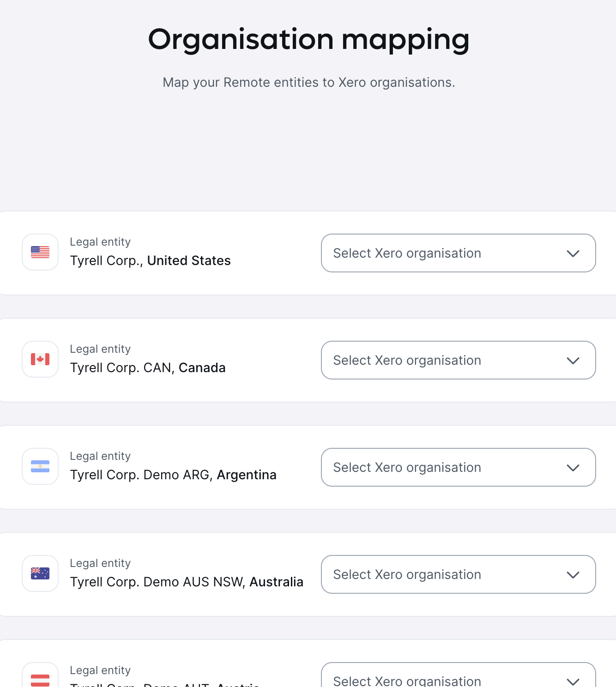Select the Tyrell Corp. CAN, Canada entity name

(148, 368)
